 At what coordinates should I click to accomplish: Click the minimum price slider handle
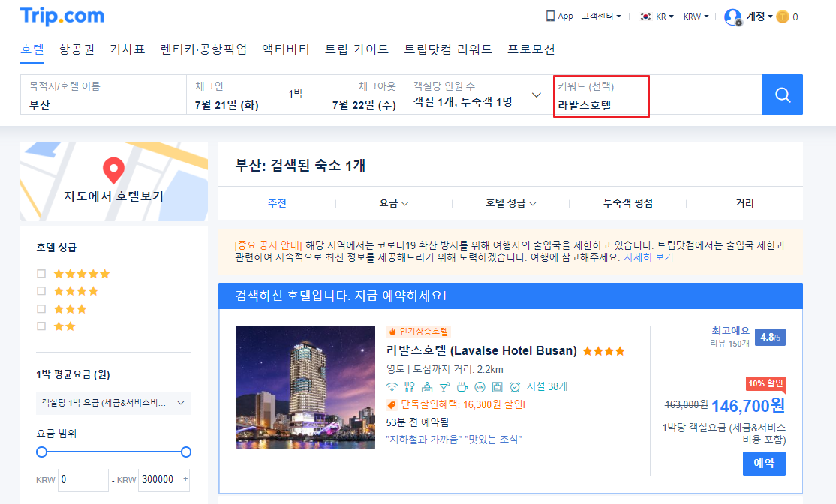coord(41,452)
